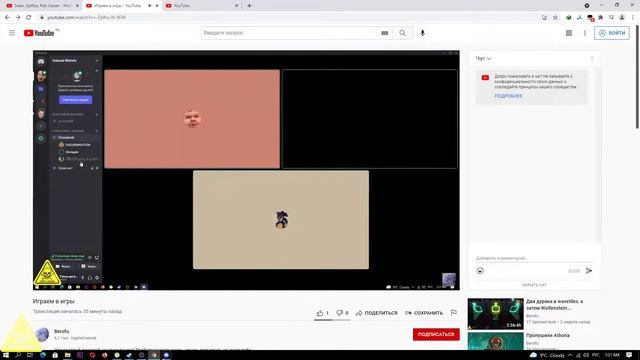Viewport: 640px width, 360px height.
Task: Open a new browser tab
Action: [x=249, y=6]
